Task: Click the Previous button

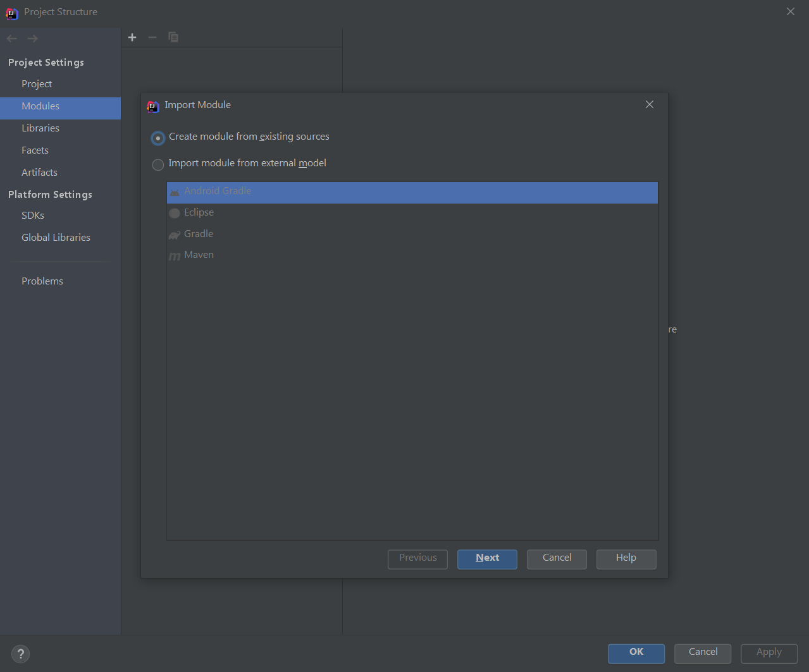Action: tap(417, 559)
